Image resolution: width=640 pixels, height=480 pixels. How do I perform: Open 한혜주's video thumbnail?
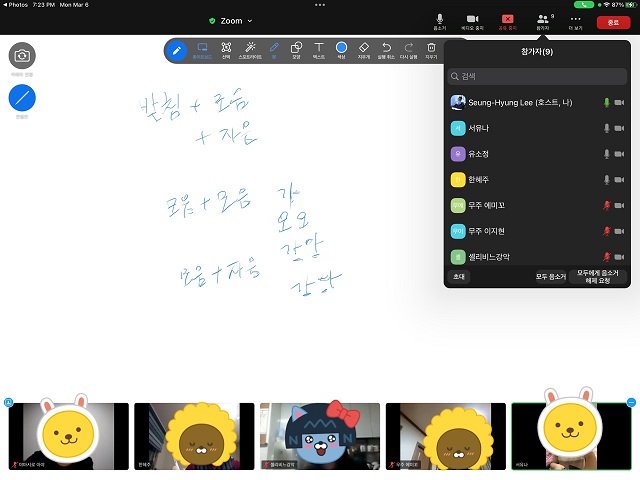(194, 436)
